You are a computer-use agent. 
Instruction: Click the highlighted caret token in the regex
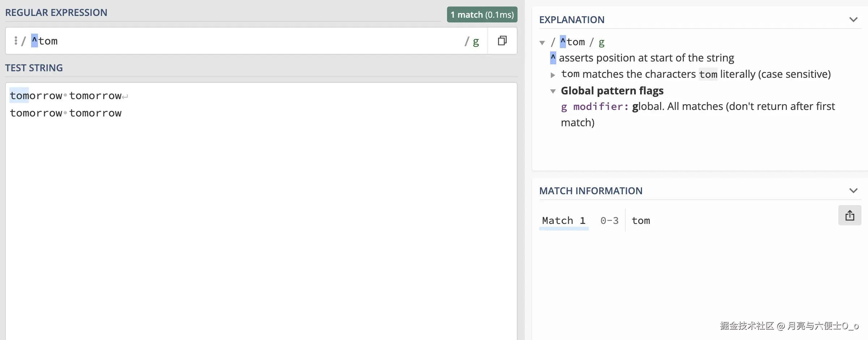click(x=34, y=41)
